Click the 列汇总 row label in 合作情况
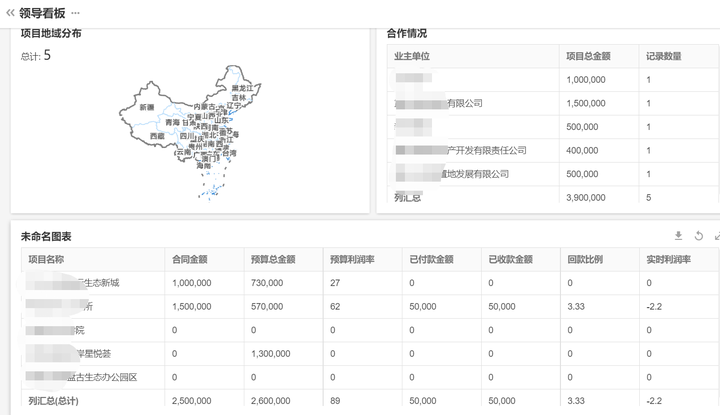Viewport: 720px width, 415px height. (408, 197)
